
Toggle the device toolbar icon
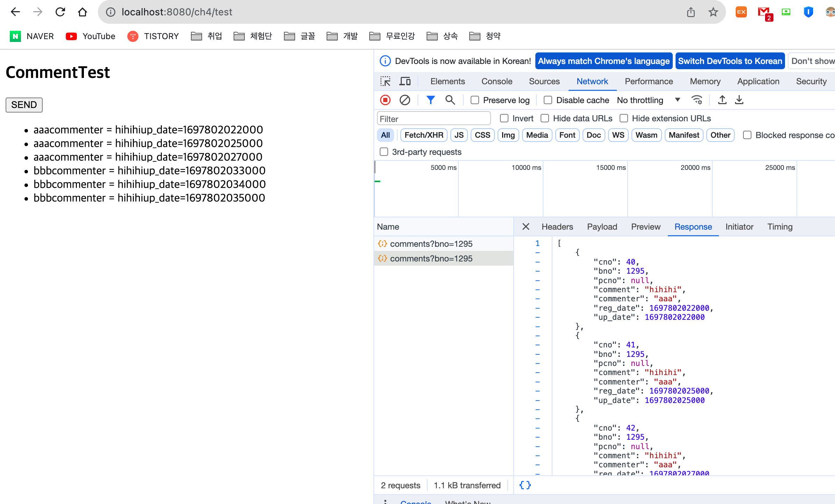405,81
